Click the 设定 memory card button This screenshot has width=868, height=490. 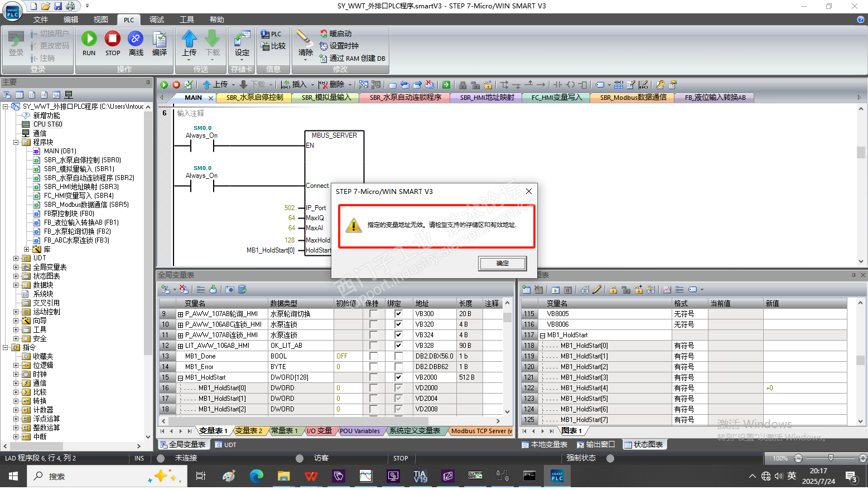[242, 45]
